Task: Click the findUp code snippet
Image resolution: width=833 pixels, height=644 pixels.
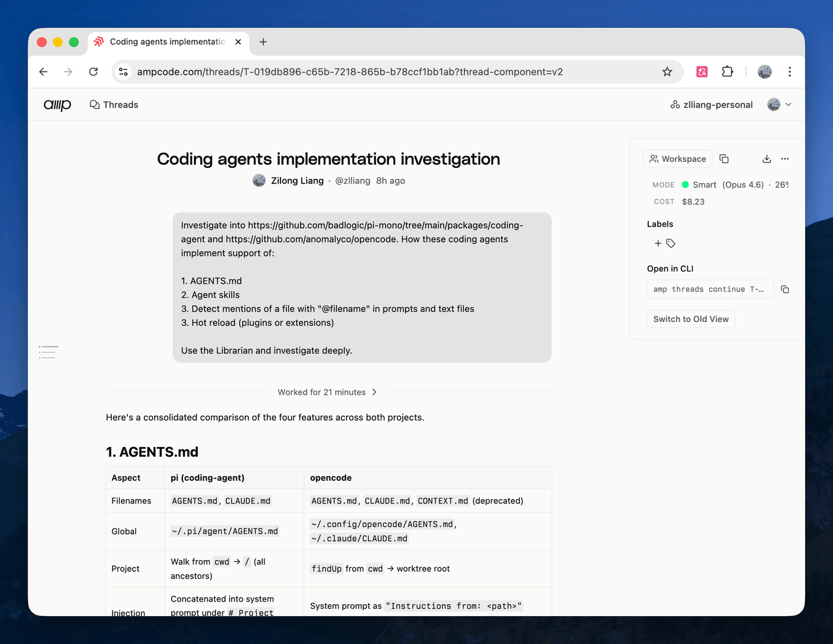Action: (x=327, y=569)
